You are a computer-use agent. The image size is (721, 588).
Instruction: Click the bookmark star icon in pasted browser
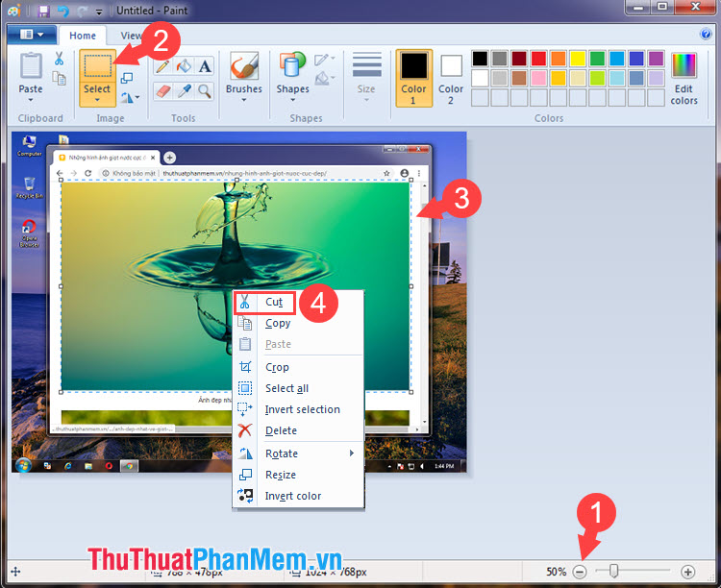[386, 173]
